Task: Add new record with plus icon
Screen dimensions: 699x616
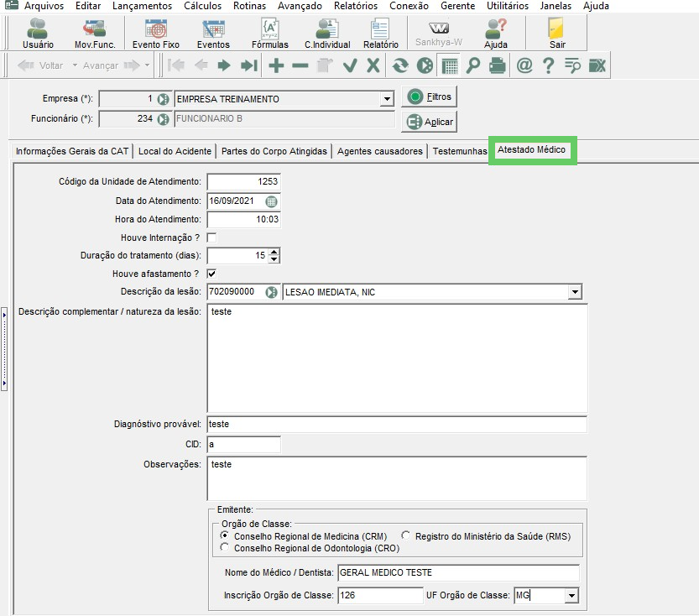Action: coord(276,65)
